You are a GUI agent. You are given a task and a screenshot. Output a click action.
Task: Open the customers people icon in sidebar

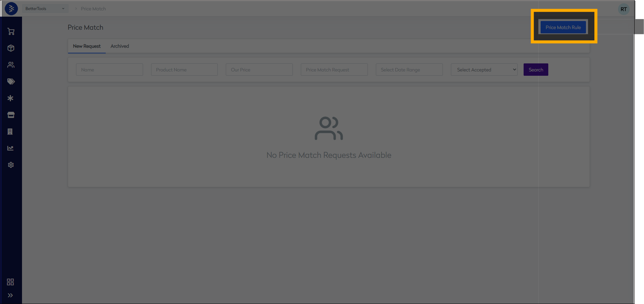[11, 65]
